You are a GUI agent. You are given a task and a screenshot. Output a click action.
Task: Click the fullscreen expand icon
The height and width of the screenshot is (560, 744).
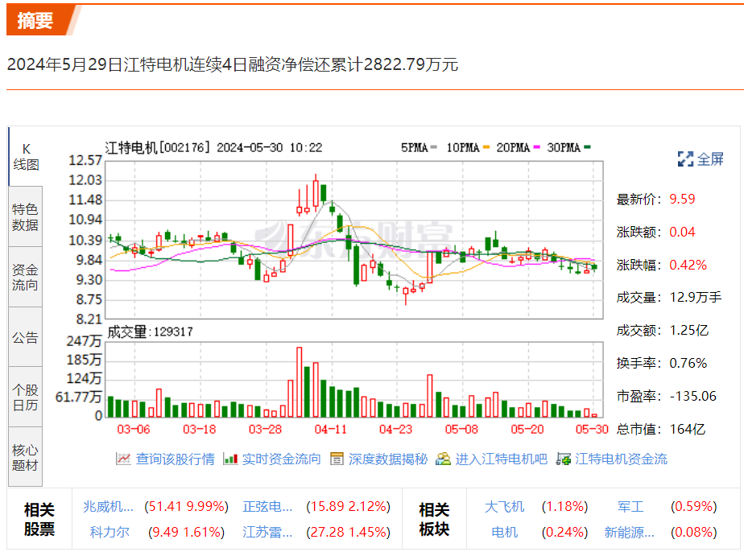click(685, 159)
